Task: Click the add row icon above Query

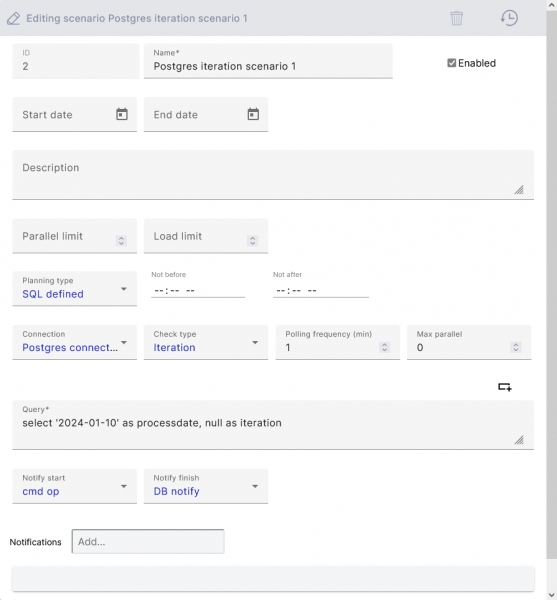Action: [505, 387]
